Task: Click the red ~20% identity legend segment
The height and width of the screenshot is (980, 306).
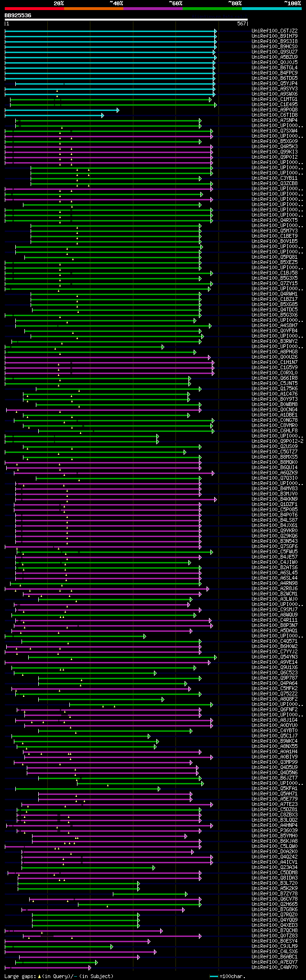Action: (34, 9)
